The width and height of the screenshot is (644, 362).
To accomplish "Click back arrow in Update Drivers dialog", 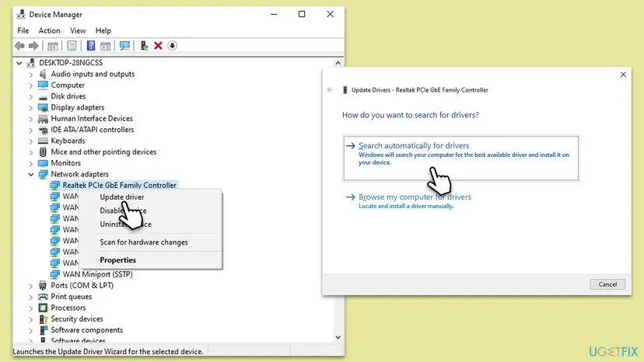I will tap(330, 90).
